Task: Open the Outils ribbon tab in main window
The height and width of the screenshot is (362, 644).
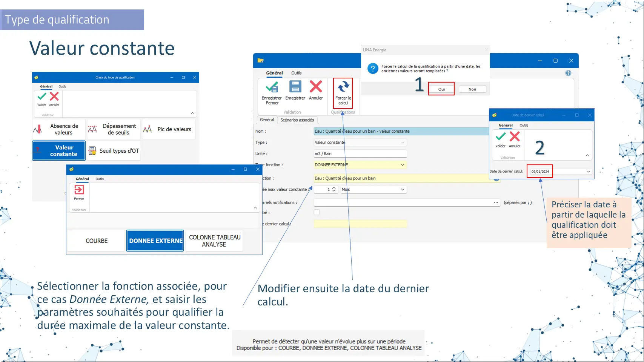Action: [x=296, y=73]
